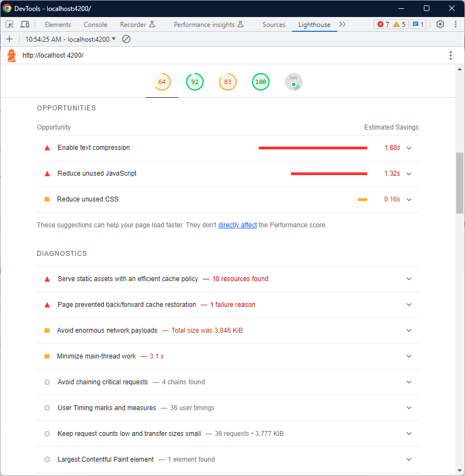Click the warnings count badge

coord(399,24)
